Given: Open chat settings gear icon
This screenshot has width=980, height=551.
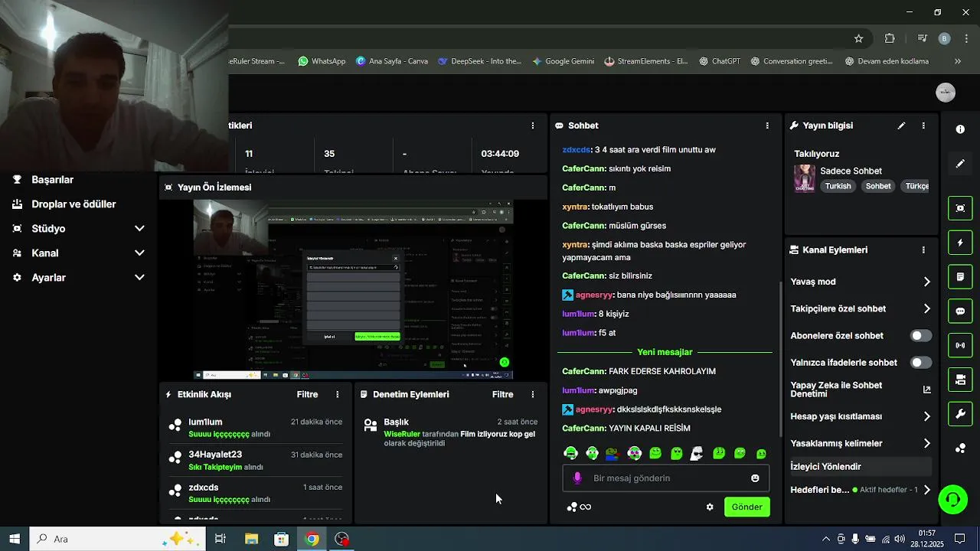Looking at the screenshot, I should click(x=710, y=507).
